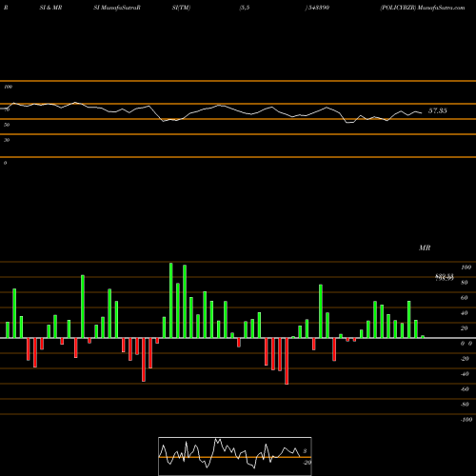Click the tallest green MR histogram bar

click(171, 300)
